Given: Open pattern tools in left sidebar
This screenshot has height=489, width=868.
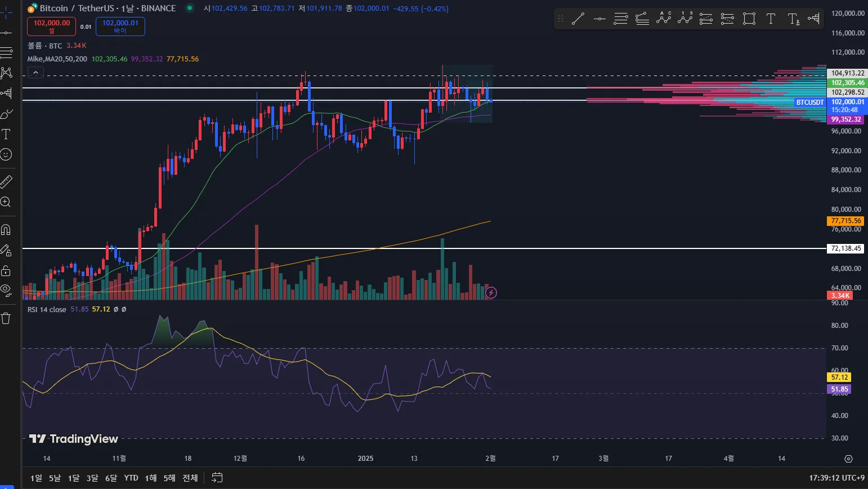Looking at the screenshot, I should [x=6, y=73].
